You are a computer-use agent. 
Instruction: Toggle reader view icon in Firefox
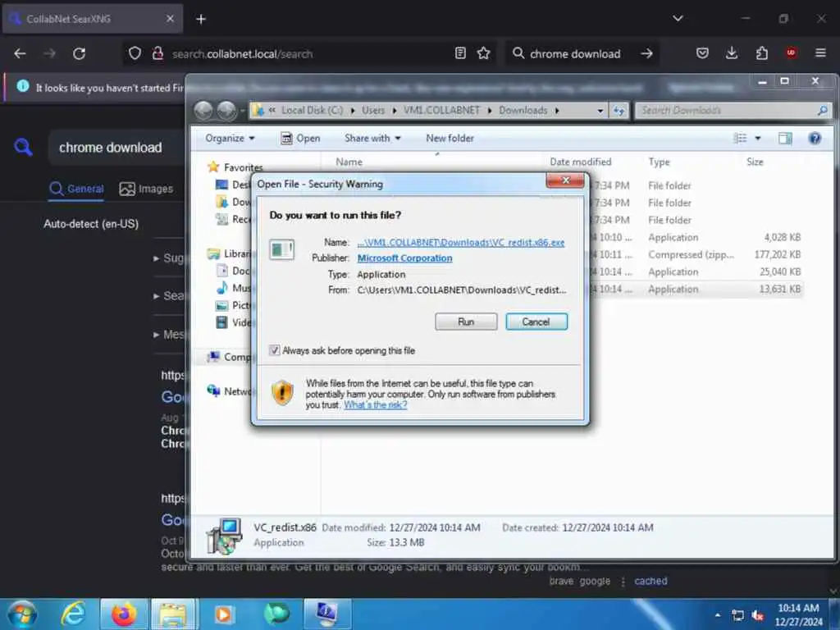coord(459,53)
